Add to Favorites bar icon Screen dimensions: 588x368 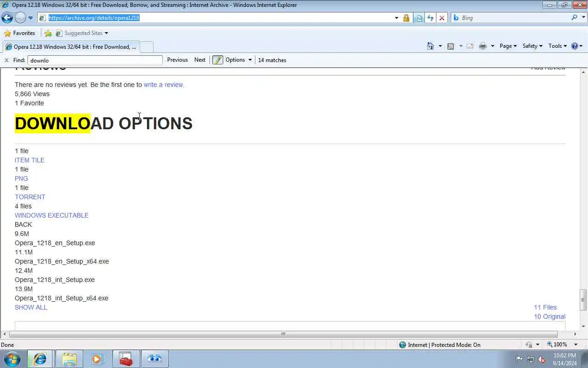pos(48,33)
